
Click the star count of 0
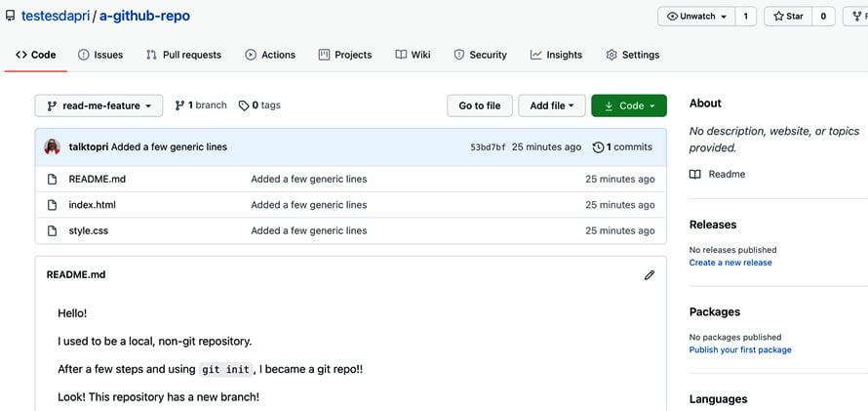(823, 16)
